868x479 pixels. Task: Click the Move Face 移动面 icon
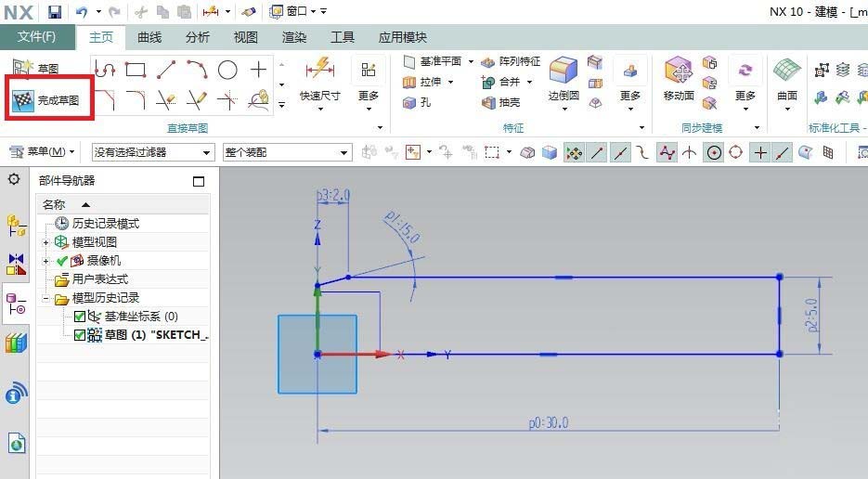click(679, 71)
